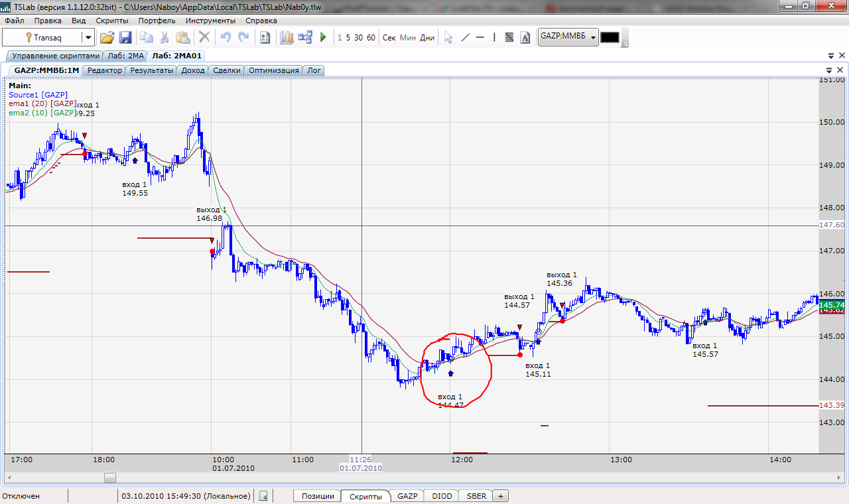Open file with the folder icon
Image resolution: width=849 pixels, height=504 pixels.
107,37
